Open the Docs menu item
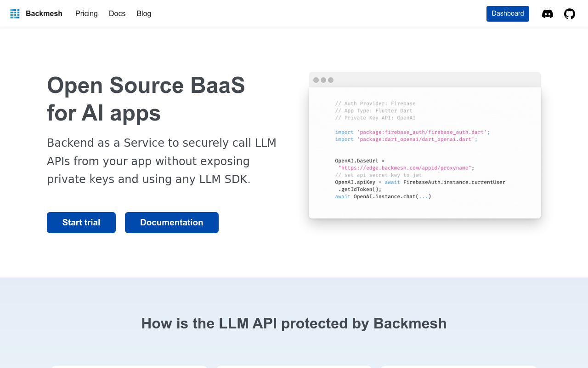Screen dimensions: 588x368 tap(117, 14)
